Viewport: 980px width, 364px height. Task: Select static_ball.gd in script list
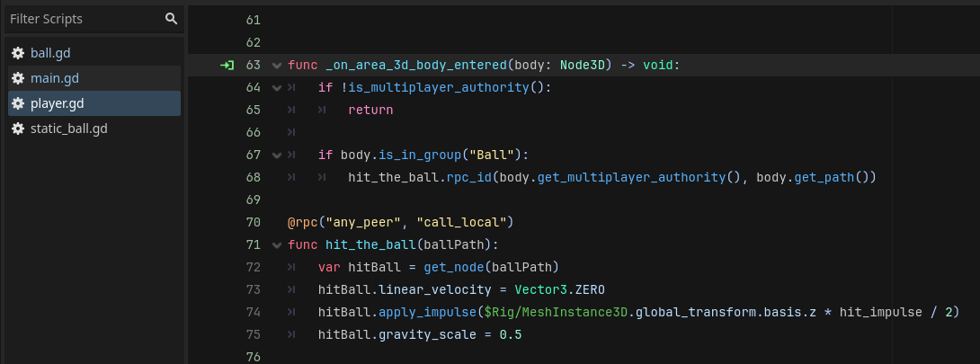click(x=68, y=129)
